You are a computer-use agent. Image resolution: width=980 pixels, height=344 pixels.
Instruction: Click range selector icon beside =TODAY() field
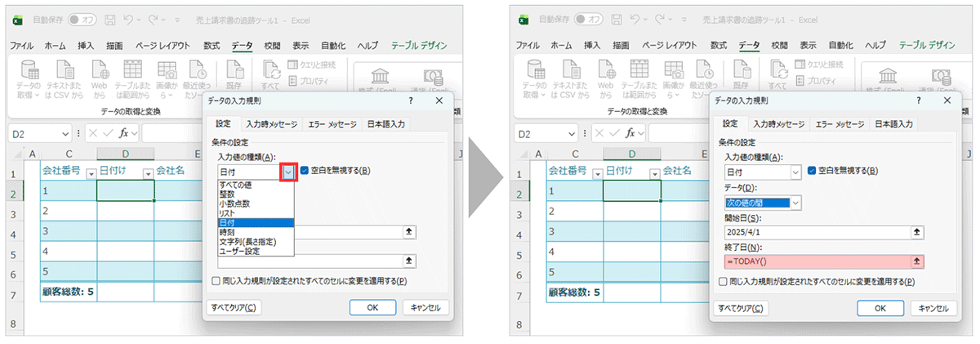[x=916, y=261]
